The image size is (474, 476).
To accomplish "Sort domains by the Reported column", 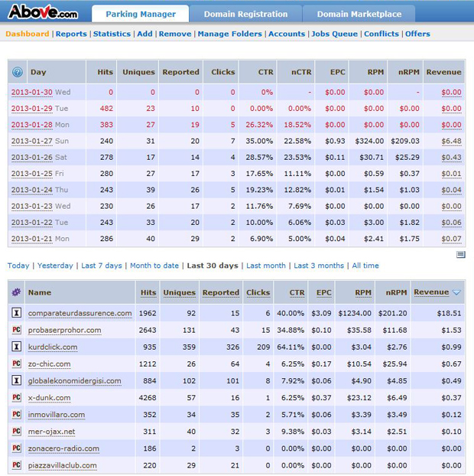I will point(221,292).
